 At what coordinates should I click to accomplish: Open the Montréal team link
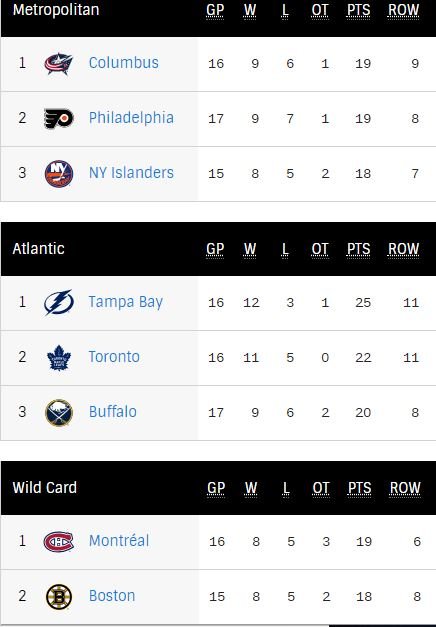pyautogui.click(x=119, y=541)
